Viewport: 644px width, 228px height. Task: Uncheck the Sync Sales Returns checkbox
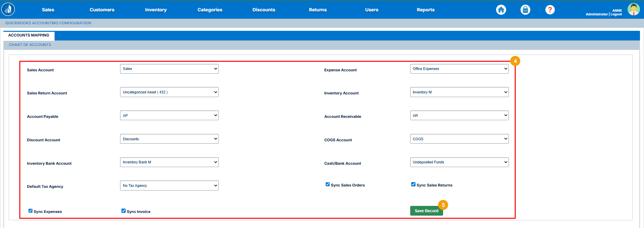[413, 184]
